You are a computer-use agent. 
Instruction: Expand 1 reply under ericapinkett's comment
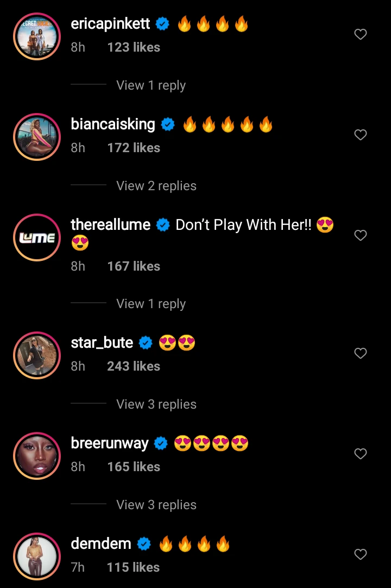click(x=151, y=85)
